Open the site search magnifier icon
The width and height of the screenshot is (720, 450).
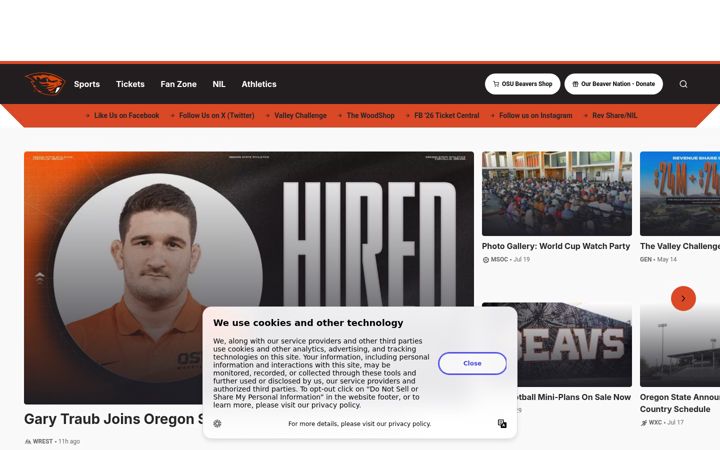[x=683, y=84]
